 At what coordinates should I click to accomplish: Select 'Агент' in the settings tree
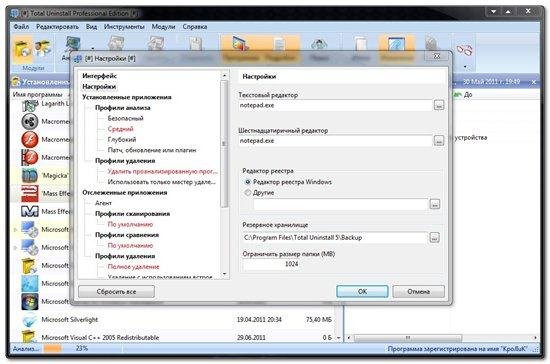(103, 203)
